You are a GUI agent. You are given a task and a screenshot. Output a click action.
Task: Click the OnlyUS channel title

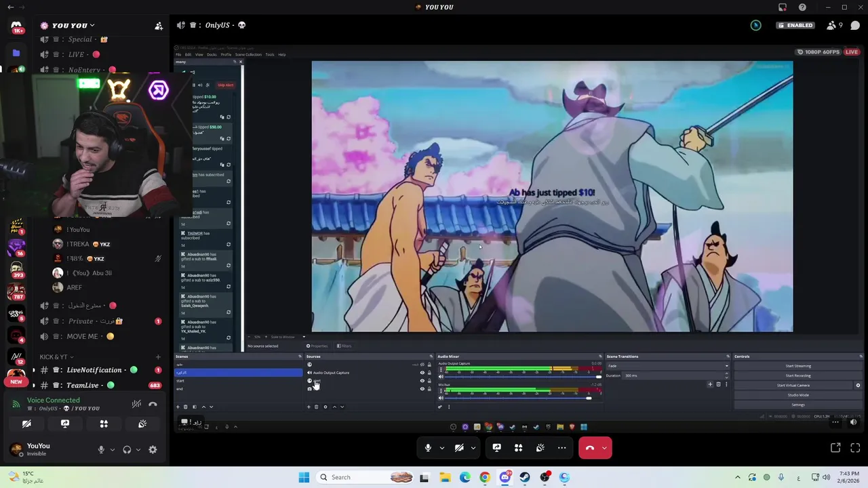point(217,25)
